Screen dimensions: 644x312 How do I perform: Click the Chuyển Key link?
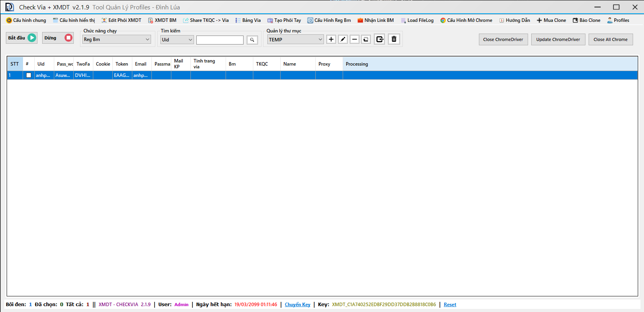(x=297, y=305)
